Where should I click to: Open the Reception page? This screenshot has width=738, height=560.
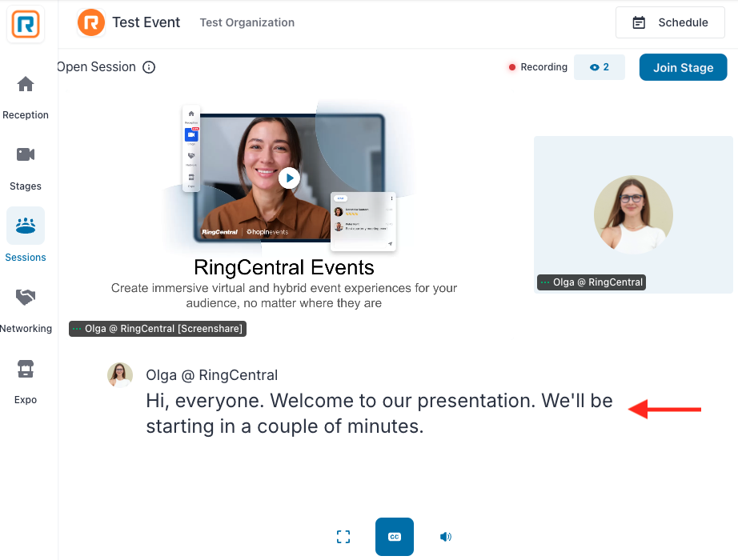pos(26,98)
